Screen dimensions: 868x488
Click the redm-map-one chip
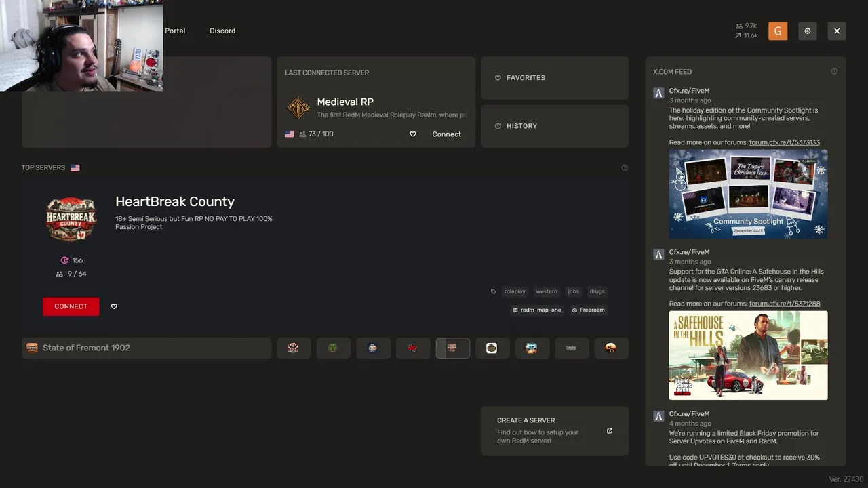537,310
